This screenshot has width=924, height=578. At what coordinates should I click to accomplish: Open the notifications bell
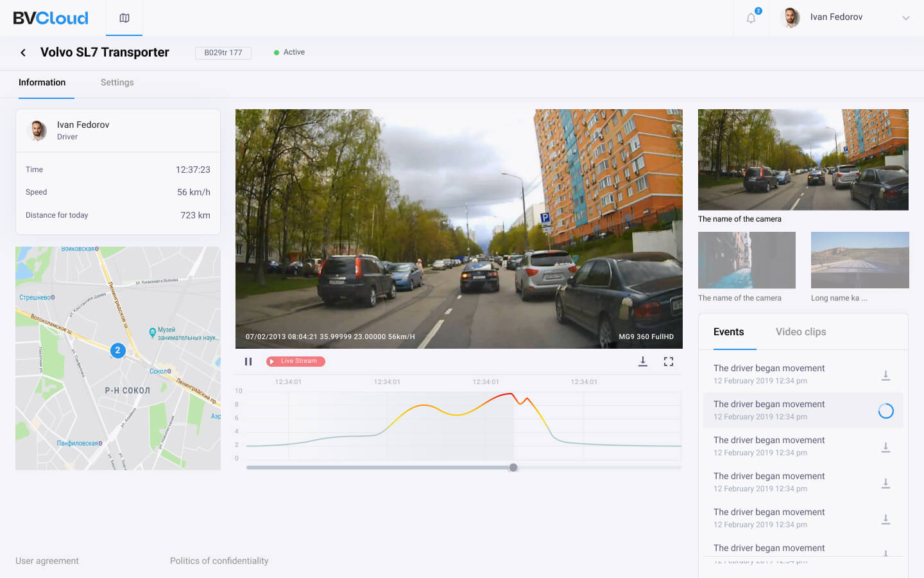[x=751, y=18]
